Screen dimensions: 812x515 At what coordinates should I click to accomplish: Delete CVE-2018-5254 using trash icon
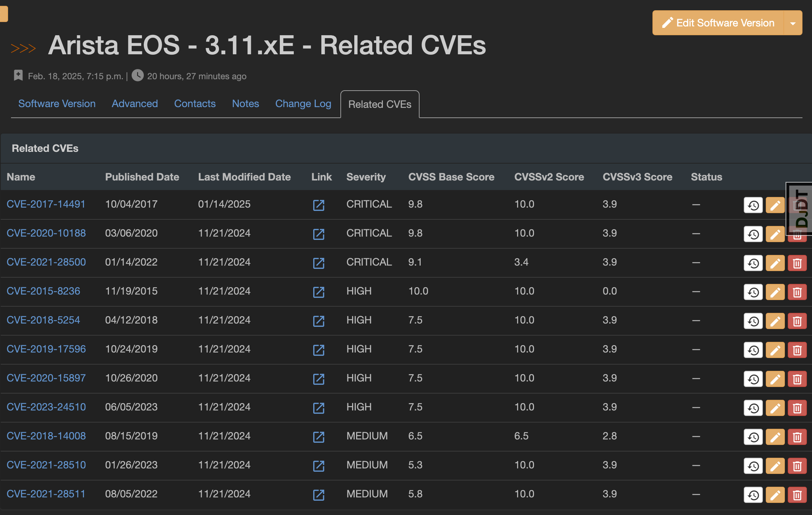[797, 321]
